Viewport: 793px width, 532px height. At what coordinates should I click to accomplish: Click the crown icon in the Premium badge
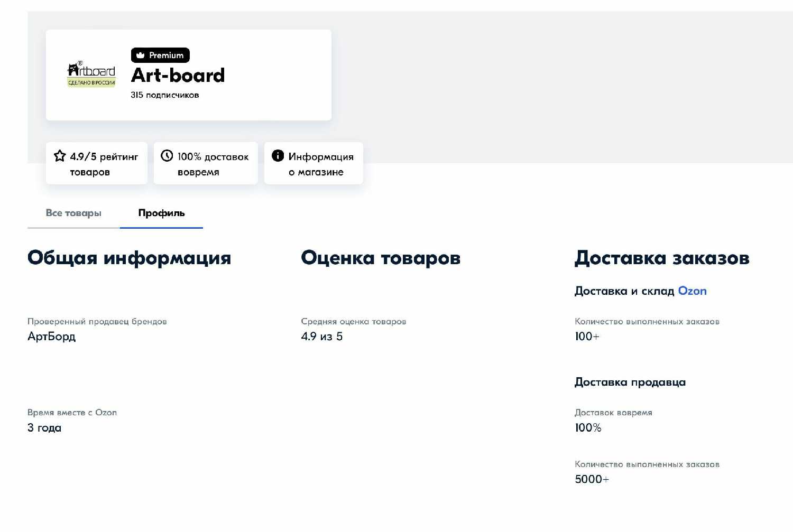coord(141,55)
